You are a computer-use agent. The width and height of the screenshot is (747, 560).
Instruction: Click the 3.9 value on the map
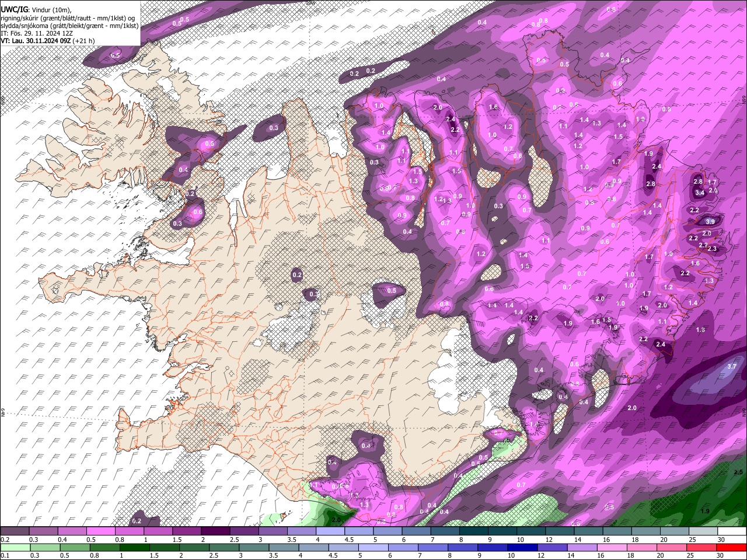click(710, 222)
